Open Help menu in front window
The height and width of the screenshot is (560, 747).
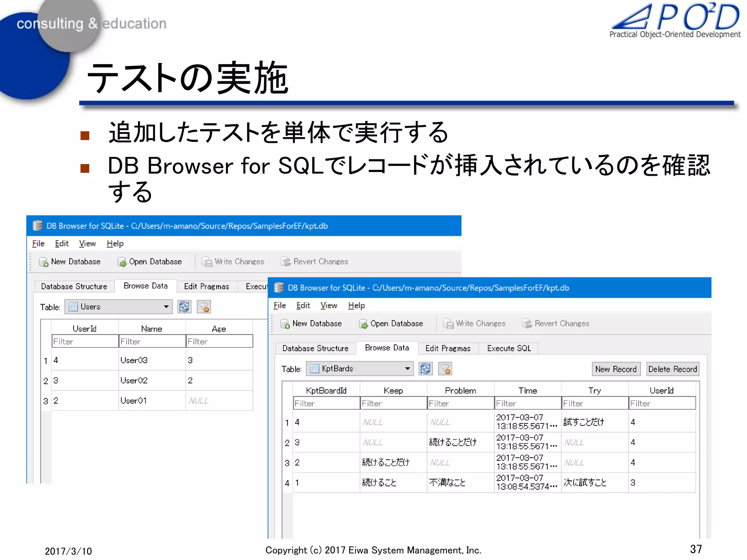(357, 306)
